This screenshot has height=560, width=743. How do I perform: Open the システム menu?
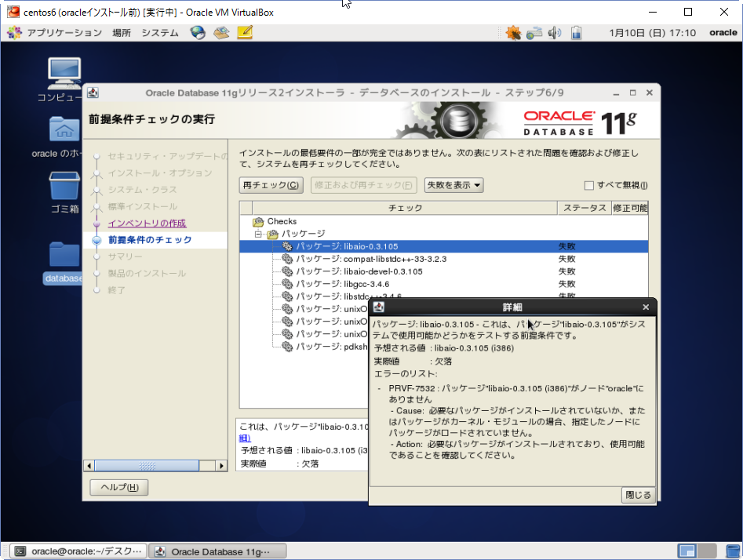tap(159, 32)
